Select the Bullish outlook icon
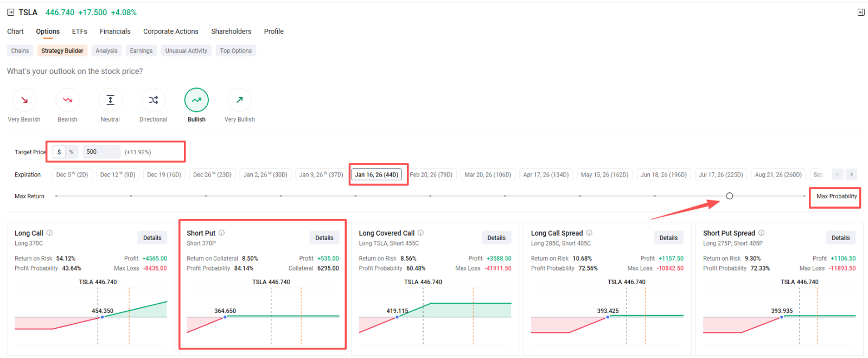 [196, 100]
